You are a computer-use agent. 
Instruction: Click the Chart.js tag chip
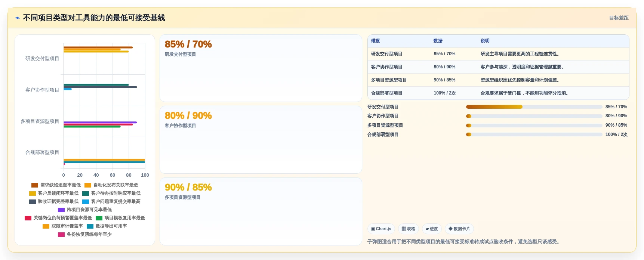point(381,229)
